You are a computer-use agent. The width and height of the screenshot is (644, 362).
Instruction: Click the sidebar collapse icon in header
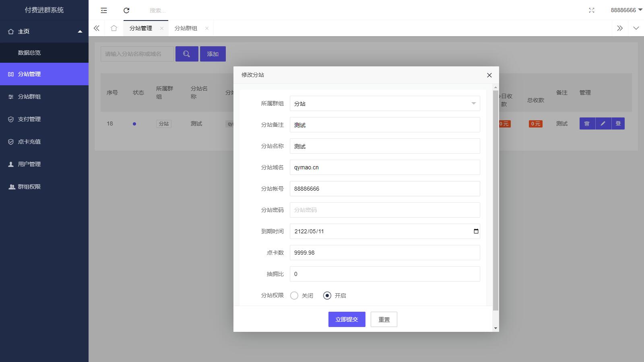point(104,10)
